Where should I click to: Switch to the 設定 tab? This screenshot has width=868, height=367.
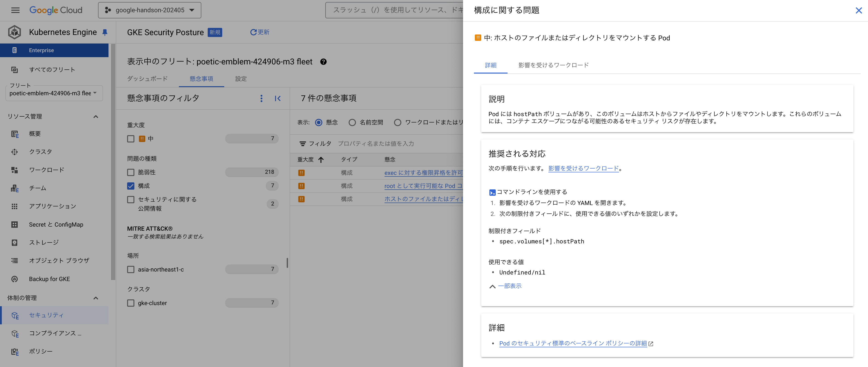point(241,79)
